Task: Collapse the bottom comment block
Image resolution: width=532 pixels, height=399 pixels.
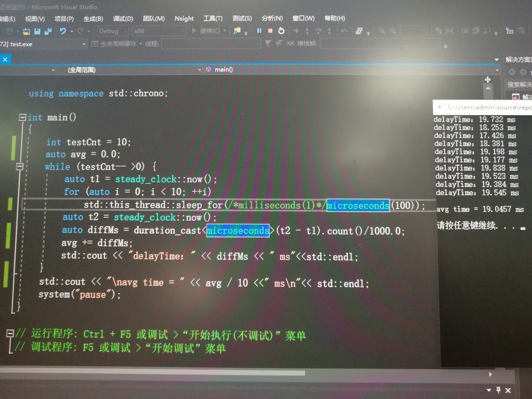Action: pos(10,333)
